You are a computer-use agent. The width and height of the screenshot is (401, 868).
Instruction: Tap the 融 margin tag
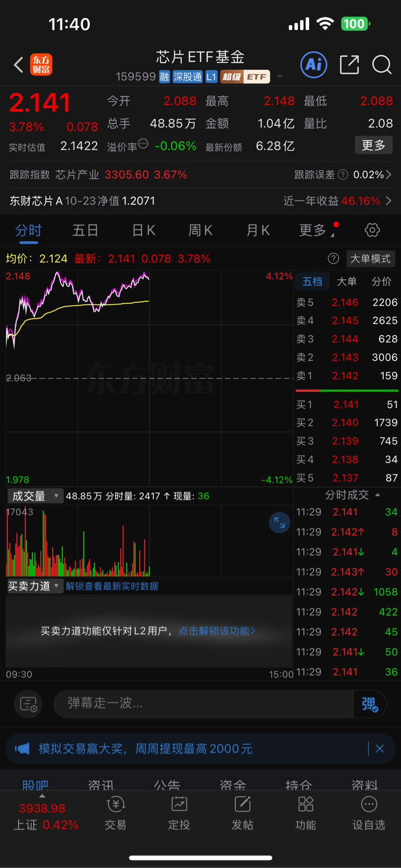click(x=164, y=77)
